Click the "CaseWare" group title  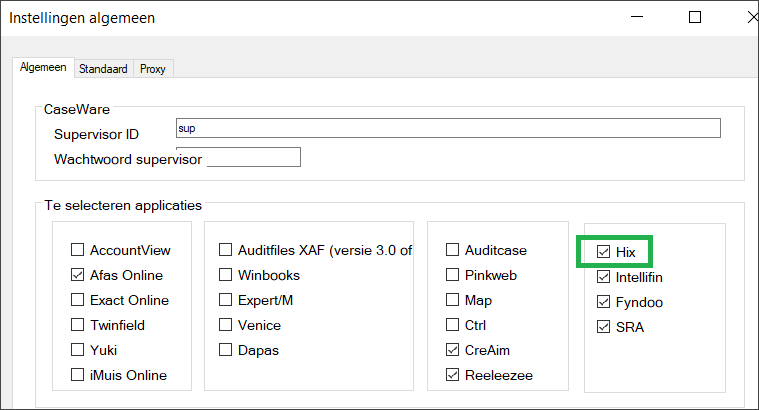[76, 109]
